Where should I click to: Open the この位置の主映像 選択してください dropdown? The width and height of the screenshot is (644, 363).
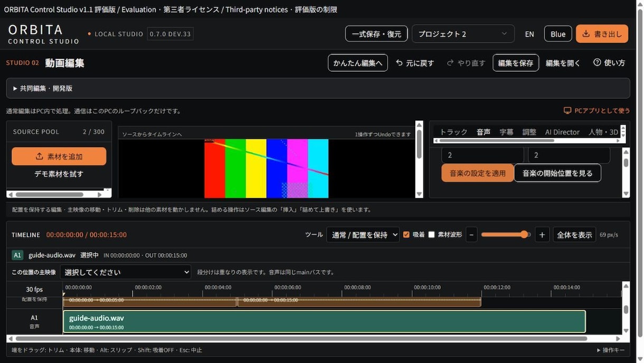pos(126,272)
